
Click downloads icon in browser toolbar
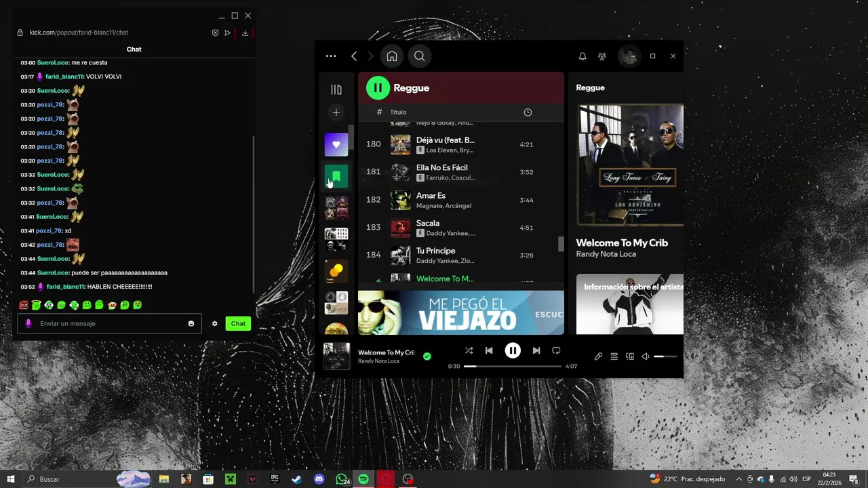pos(245,33)
